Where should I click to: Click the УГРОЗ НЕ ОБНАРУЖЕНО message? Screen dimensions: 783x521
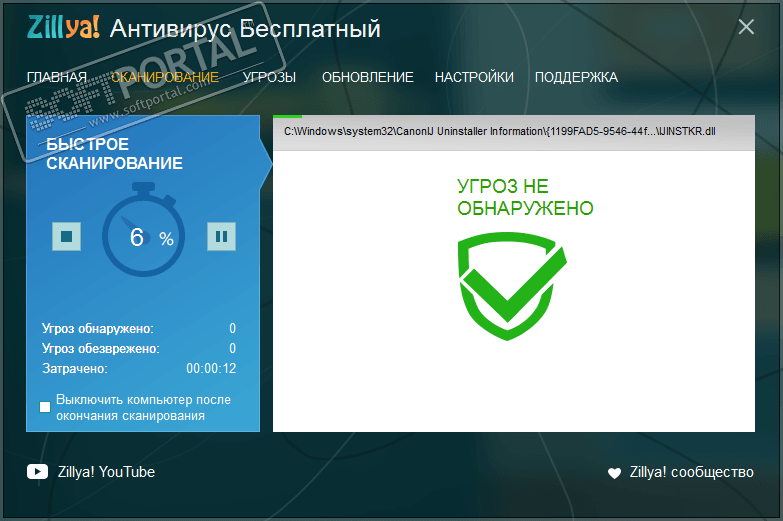click(x=525, y=197)
